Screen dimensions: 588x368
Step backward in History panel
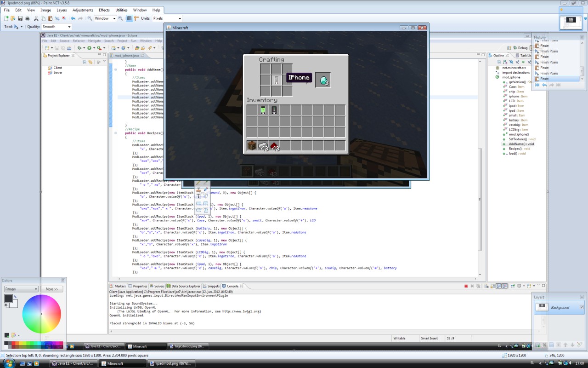[x=544, y=85]
